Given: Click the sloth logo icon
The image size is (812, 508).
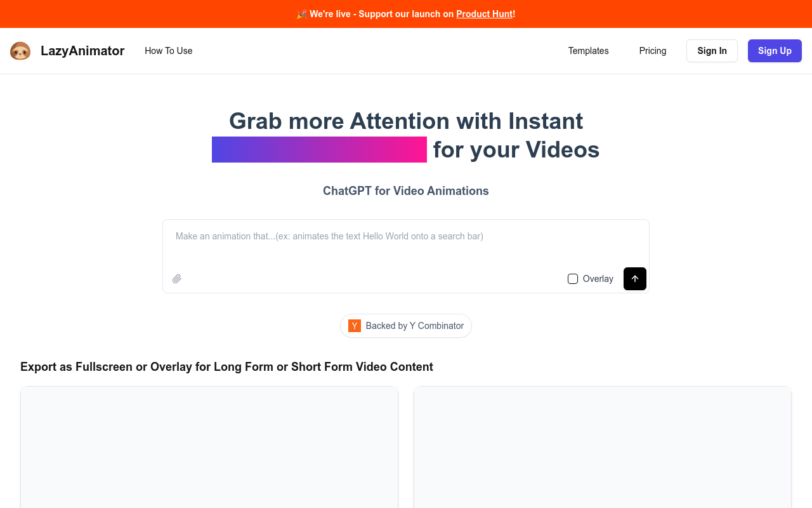Looking at the screenshot, I should 20,51.
